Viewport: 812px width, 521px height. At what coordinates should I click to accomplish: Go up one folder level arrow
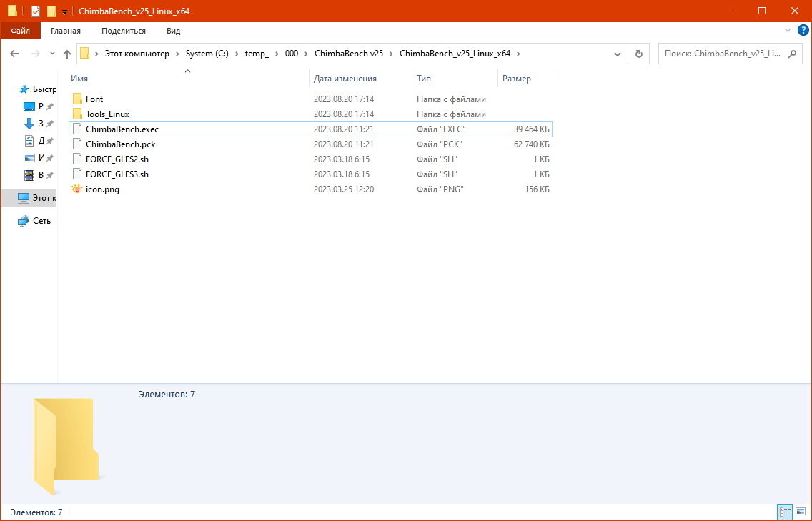coord(66,54)
